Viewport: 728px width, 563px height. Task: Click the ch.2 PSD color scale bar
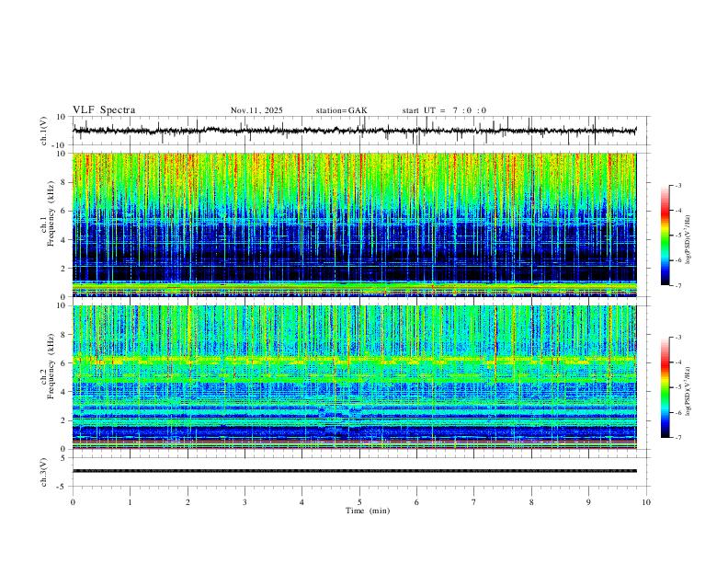(x=665, y=387)
